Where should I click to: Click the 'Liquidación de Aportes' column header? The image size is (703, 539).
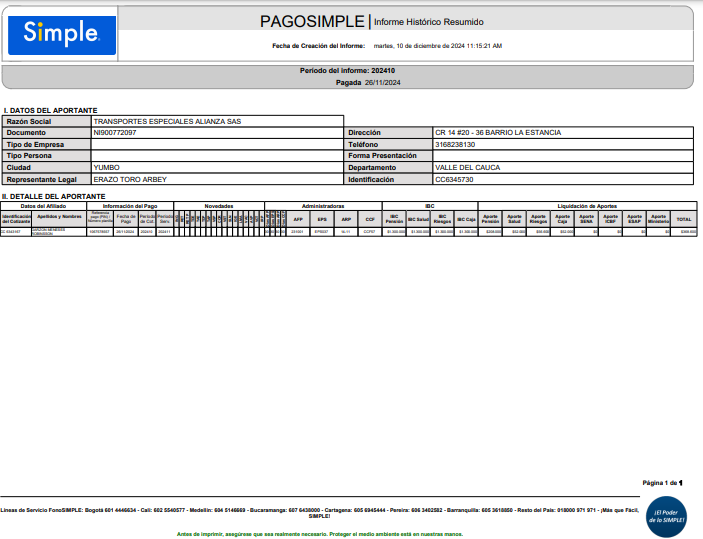click(587, 206)
